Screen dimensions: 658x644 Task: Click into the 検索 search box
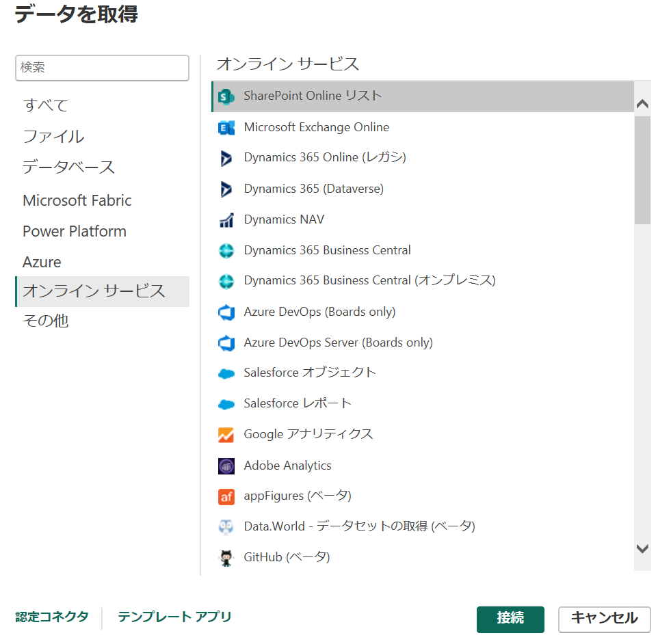tap(103, 68)
